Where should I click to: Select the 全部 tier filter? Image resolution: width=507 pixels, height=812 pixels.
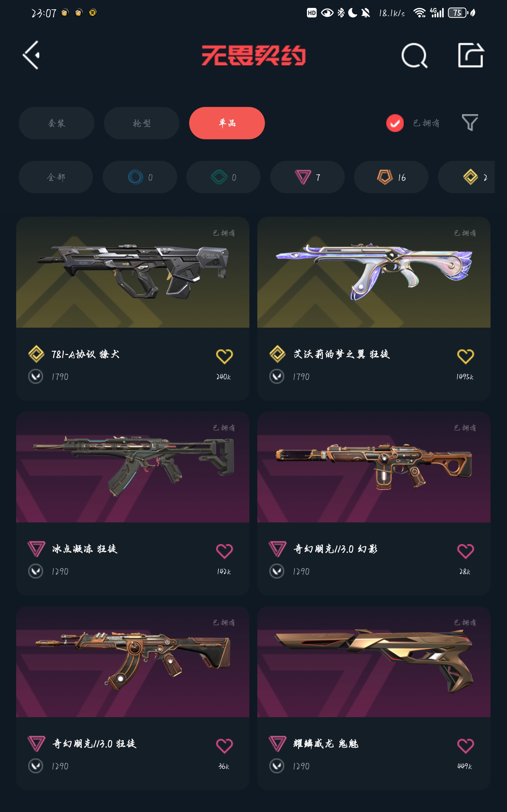click(x=56, y=177)
